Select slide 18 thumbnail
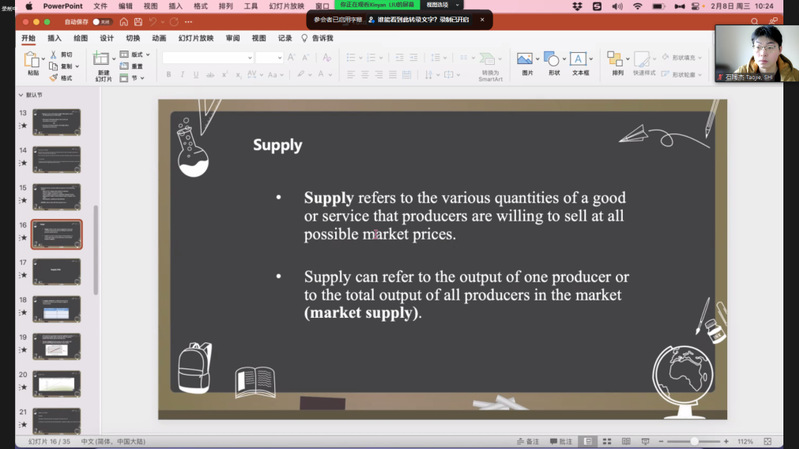Viewport: 799px width, 449px height. click(56, 309)
